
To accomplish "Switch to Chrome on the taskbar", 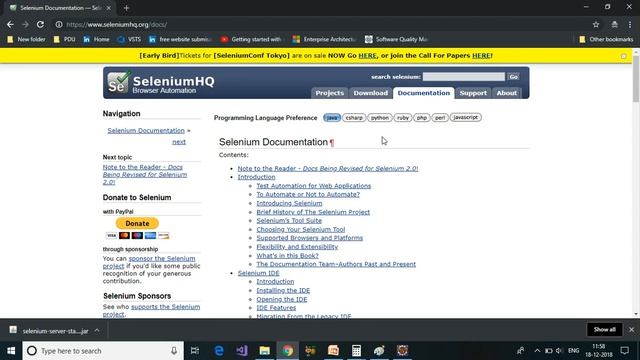I will (x=287, y=351).
